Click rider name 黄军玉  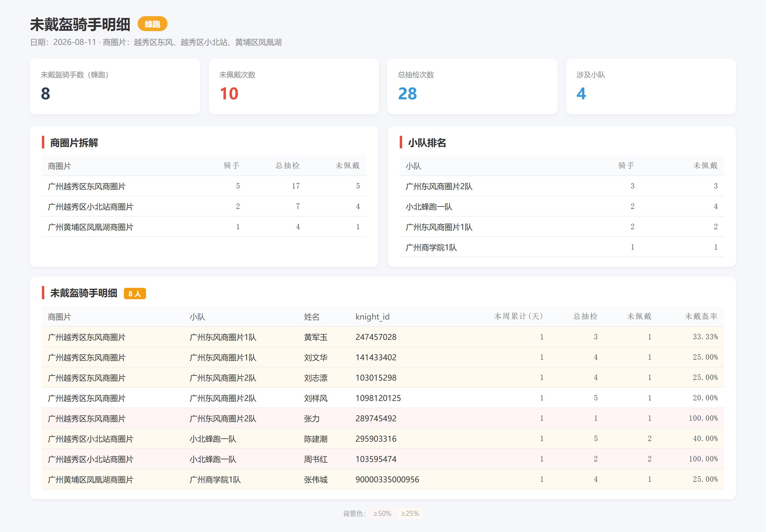tap(316, 337)
